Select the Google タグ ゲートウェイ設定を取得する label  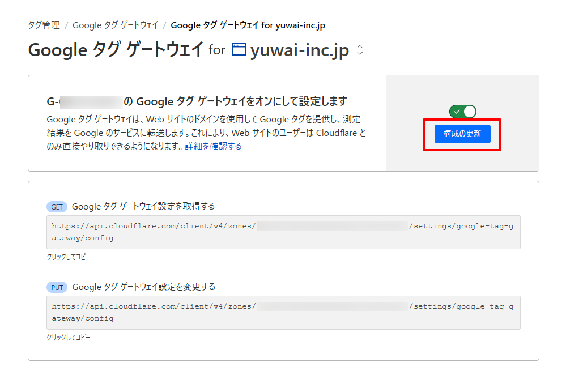(143, 206)
